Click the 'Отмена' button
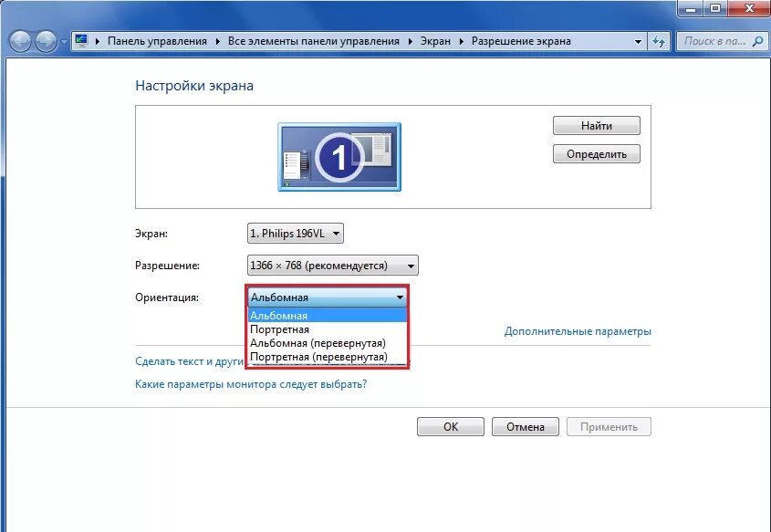Viewport: 771px width, 532px height. [x=526, y=427]
